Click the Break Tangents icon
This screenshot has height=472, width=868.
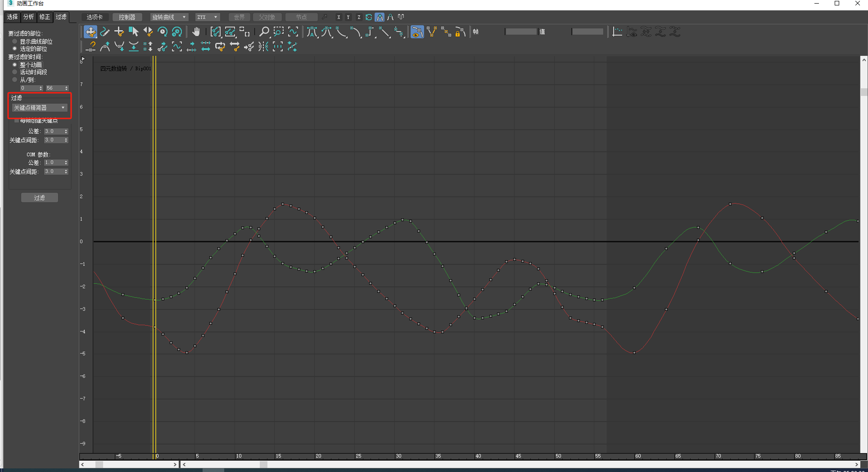[432, 32]
